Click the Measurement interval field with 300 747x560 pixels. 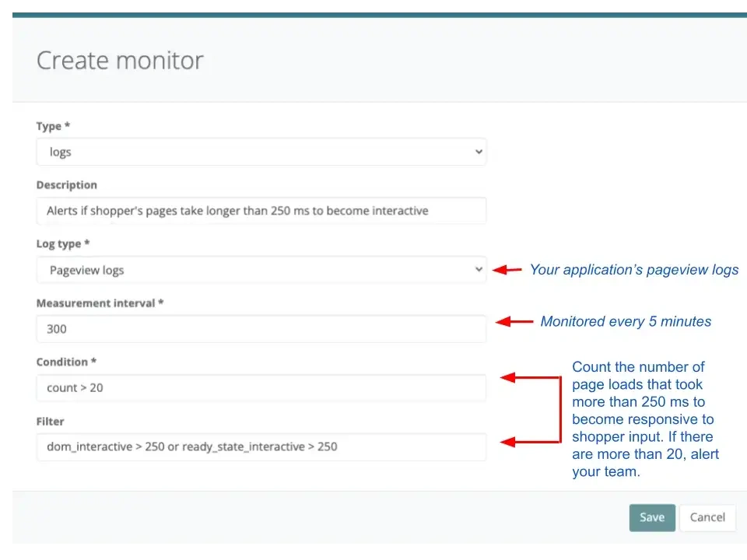(261, 329)
